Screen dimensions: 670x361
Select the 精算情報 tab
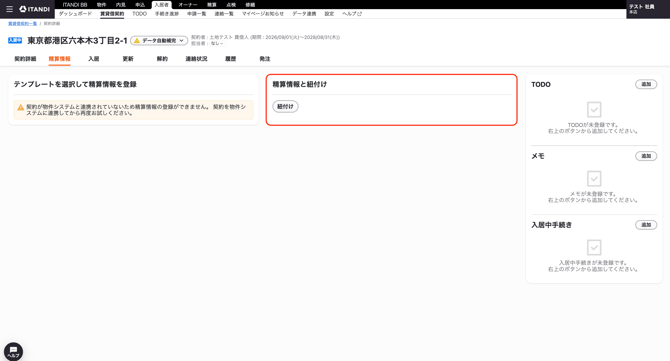[x=59, y=59]
